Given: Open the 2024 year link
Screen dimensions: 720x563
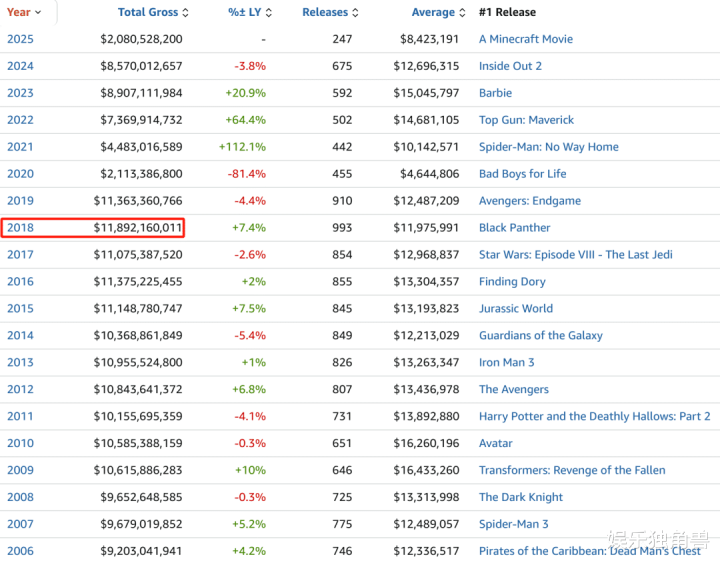Looking at the screenshot, I should click(20, 66).
